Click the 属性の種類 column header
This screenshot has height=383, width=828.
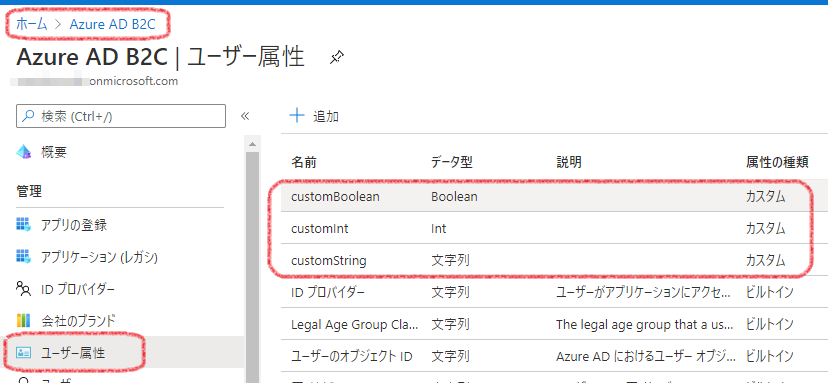coord(777,162)
